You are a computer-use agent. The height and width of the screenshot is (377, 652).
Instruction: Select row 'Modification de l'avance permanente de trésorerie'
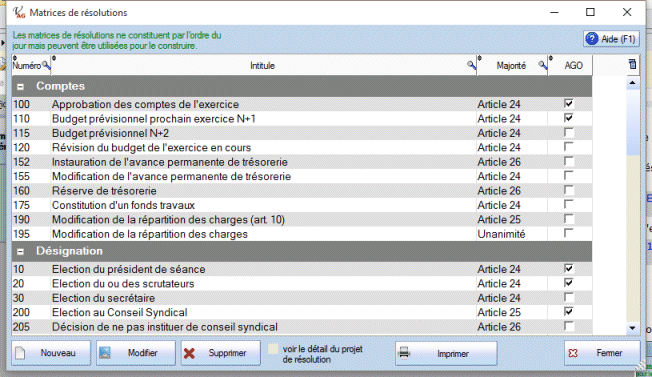[x=302, y=176]
